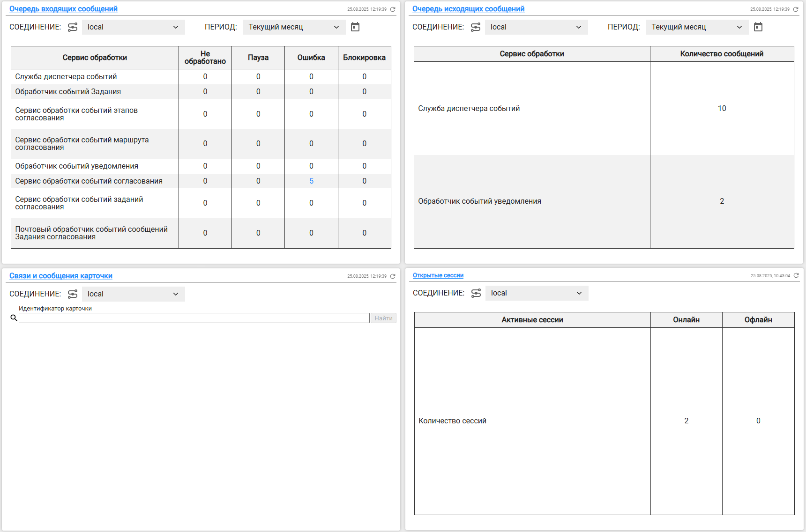
Task: Open calendar picker in incoming queue panel
Action: click(x=355, y=27)
